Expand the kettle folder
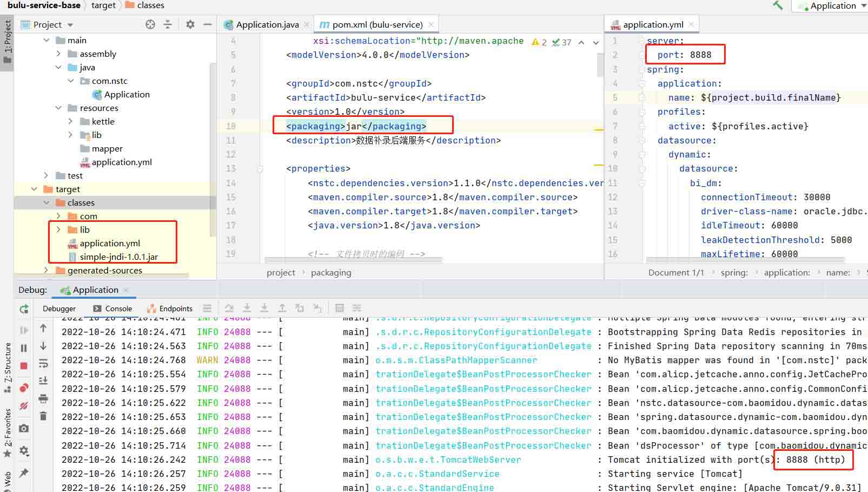The width and height of the screenshot is (868, 492). [70, 121]
